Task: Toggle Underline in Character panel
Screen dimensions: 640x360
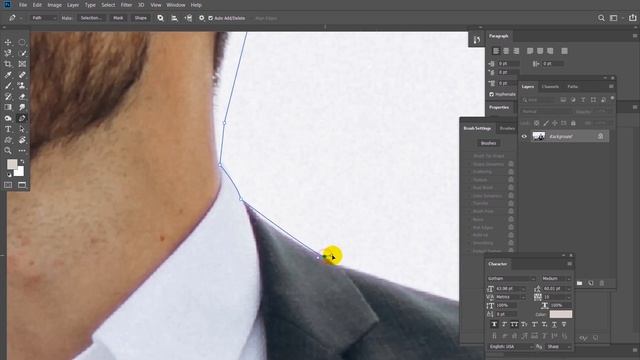Action: tap(554, 324)
